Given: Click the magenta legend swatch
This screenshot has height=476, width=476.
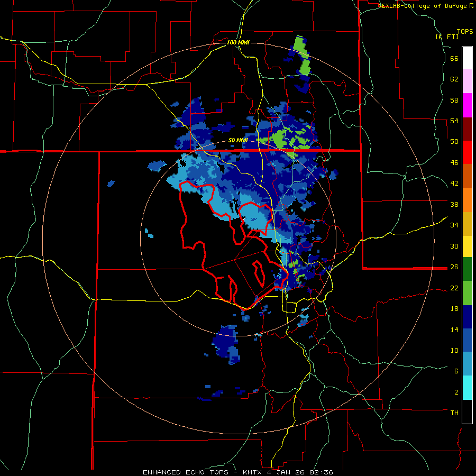Looking at the screenshot, I should click(x=467, y=105).
